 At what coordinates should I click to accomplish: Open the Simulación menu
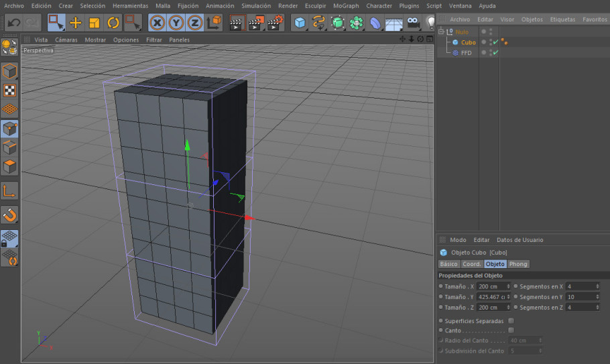point(256,6)
